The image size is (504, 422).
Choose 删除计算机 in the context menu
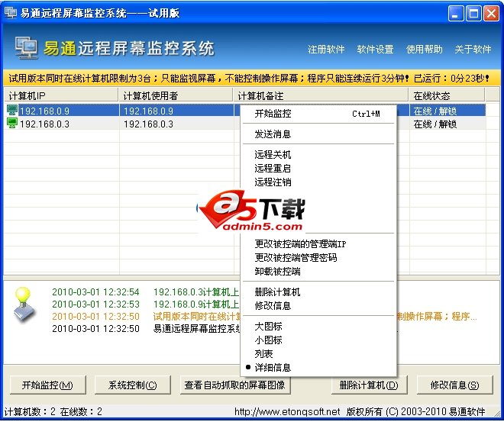pos(318,292)
